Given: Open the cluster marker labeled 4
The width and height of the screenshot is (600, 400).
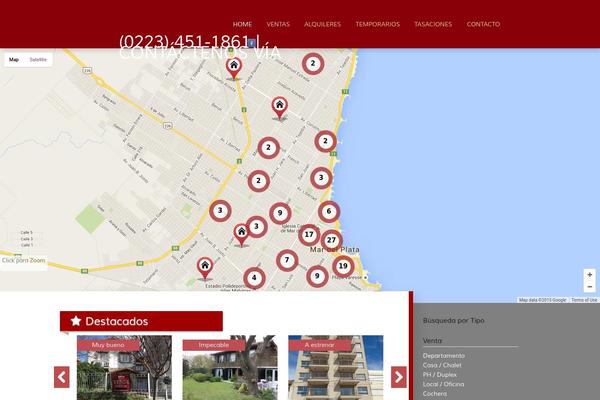Looking at the screenshot, I should 254,278.
